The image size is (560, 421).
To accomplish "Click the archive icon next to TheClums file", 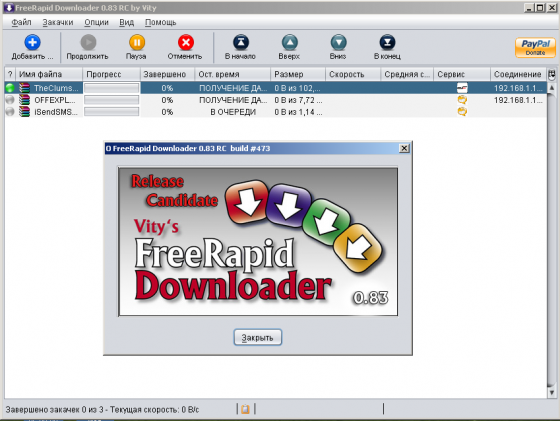I will [24, 88].
